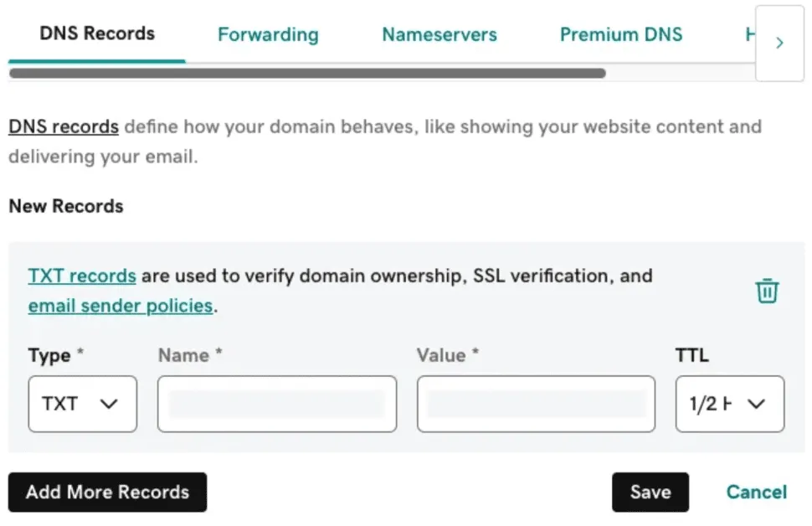Save the new DNS record
This screenshot has height=526, width=812.
pyautogui.click(x=650, y=492)
